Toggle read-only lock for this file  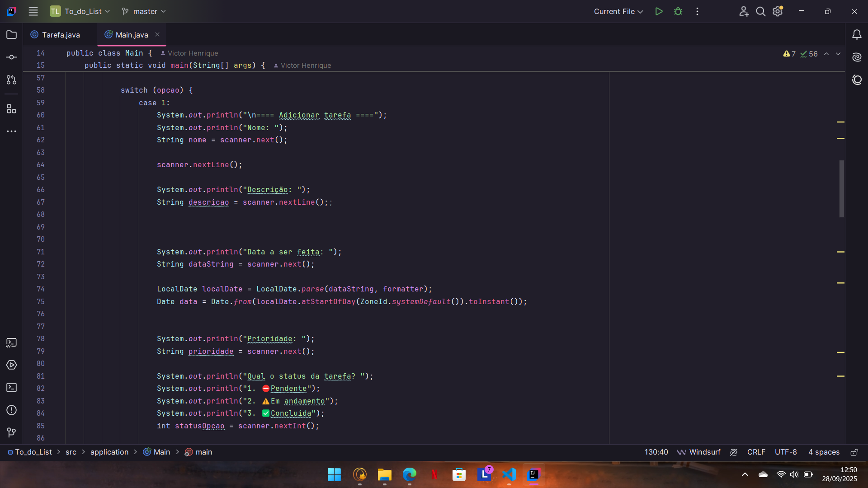[854, 452]
